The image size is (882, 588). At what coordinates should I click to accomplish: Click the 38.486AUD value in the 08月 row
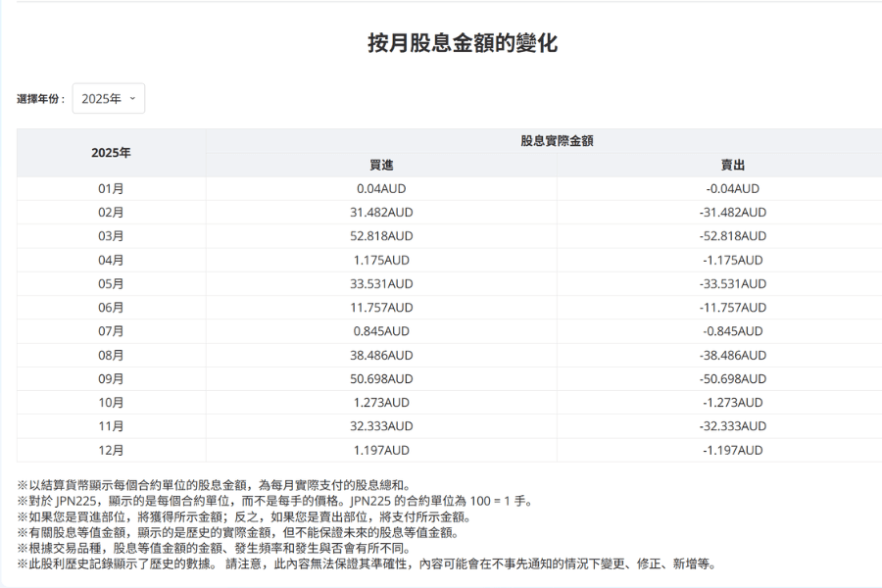380,355
